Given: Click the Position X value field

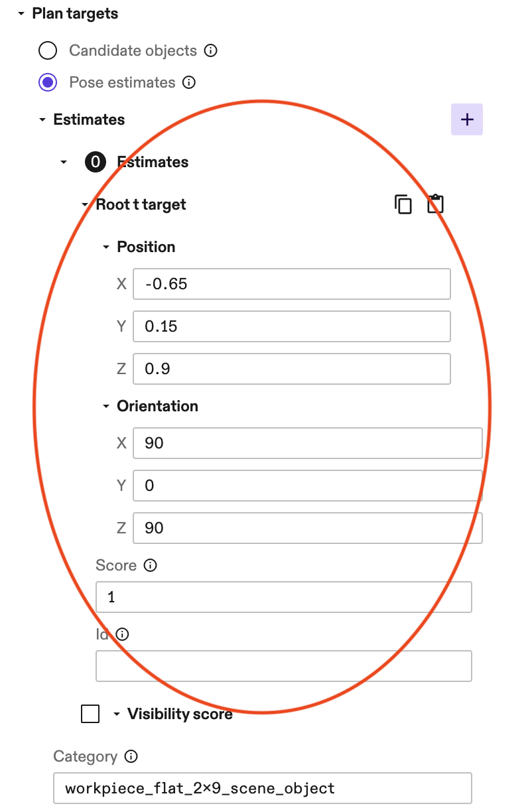Looking at the screenshot, I should point(292,283).
